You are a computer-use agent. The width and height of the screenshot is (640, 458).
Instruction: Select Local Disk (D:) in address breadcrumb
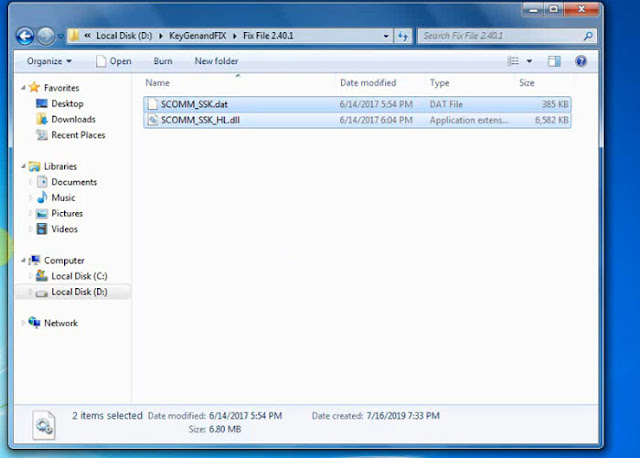(x=124, y=36)
